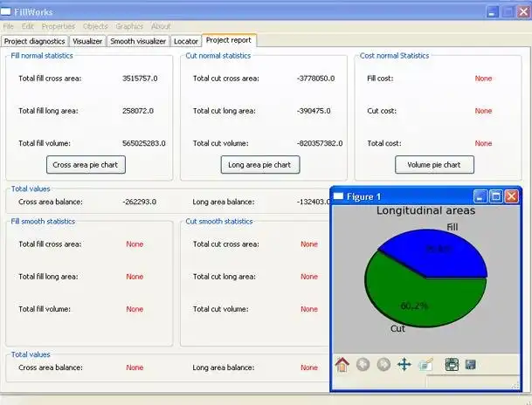Click the Total fill long area value 258072.0
532x405 pixels.
[138, 111]
